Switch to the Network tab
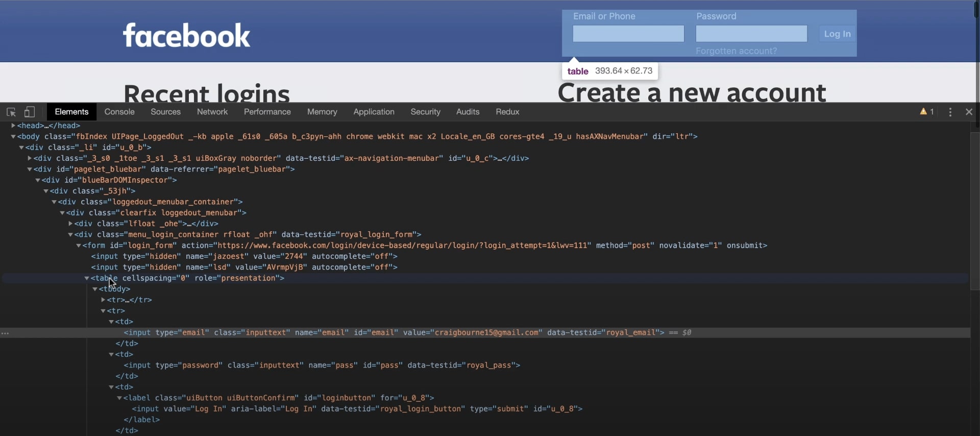This screenshot has width=980, height=436. pyautogui.click(x=212, y=112)
